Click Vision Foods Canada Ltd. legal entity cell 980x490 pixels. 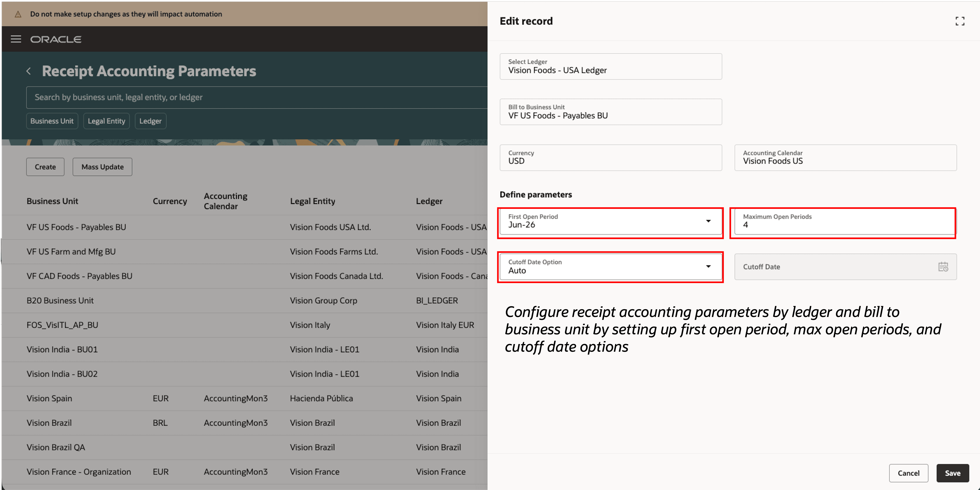(336, 276)
